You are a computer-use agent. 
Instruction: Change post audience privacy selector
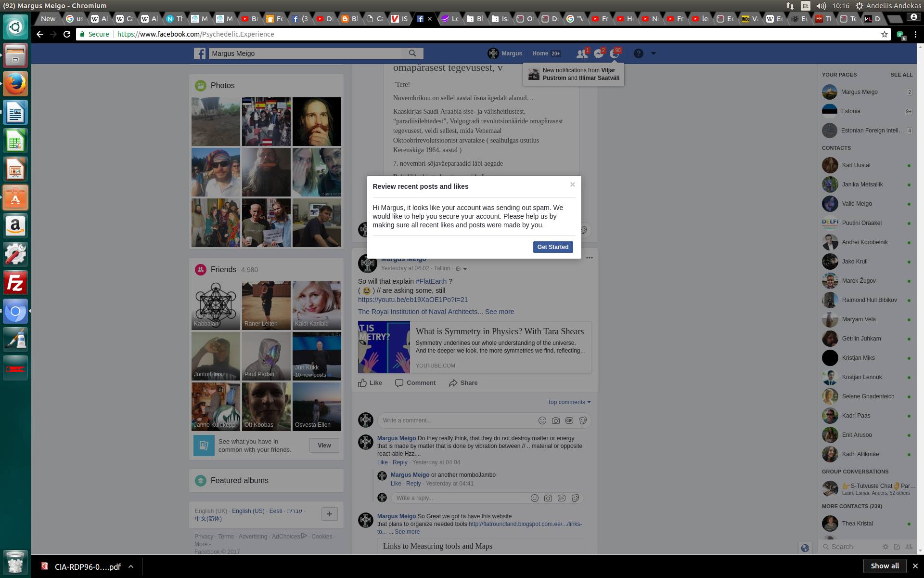click(462, 269)
